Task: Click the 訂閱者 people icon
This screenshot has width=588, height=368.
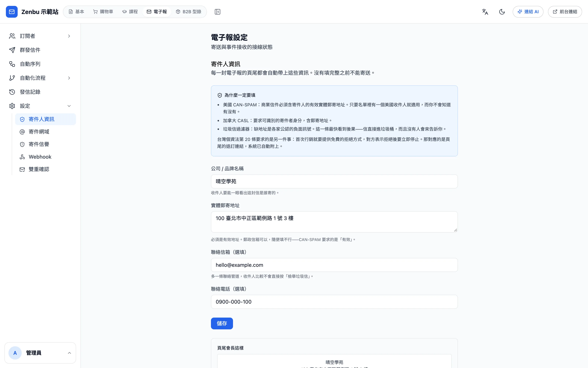Action: [x=12, y=36]
